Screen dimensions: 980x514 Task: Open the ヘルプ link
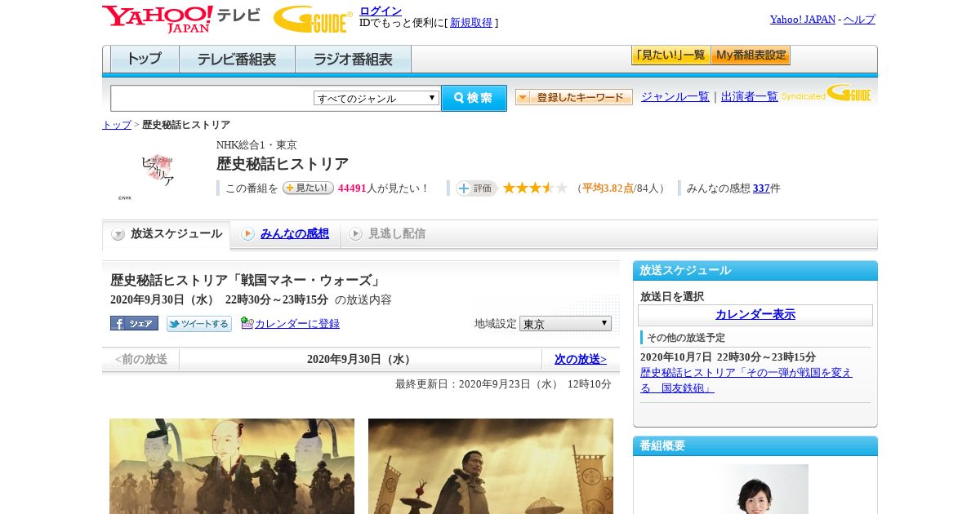point(859,20)
